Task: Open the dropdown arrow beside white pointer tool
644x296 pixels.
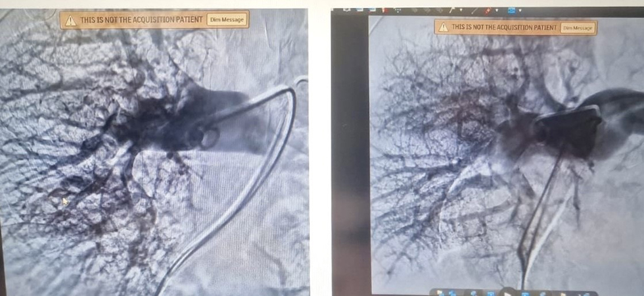Action: tap(461, 10)
